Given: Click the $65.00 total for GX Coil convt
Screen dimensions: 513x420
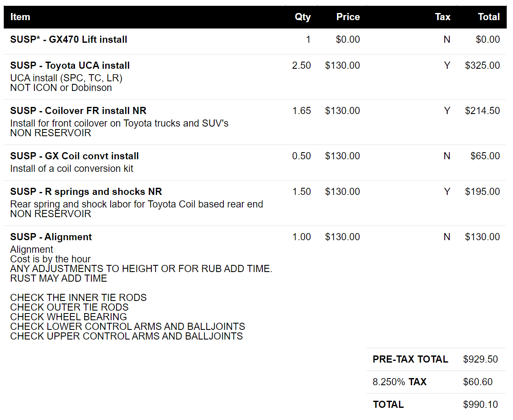Looking at the screenshot, I should (x=485, y=156).
